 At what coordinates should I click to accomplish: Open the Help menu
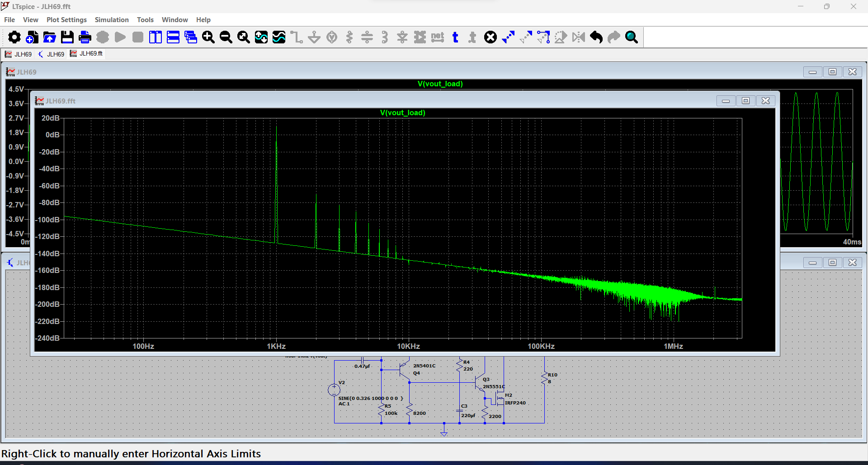click(x=203, y=20)
